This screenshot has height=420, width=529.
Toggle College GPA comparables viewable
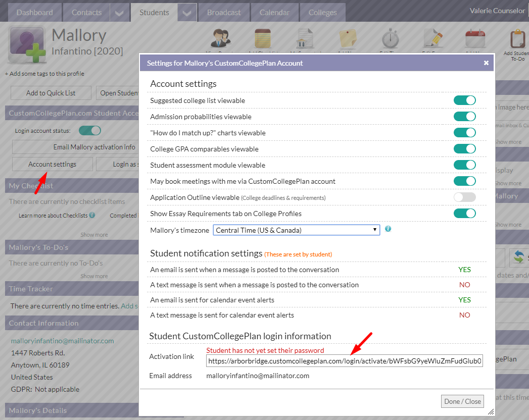click(464, 148)
